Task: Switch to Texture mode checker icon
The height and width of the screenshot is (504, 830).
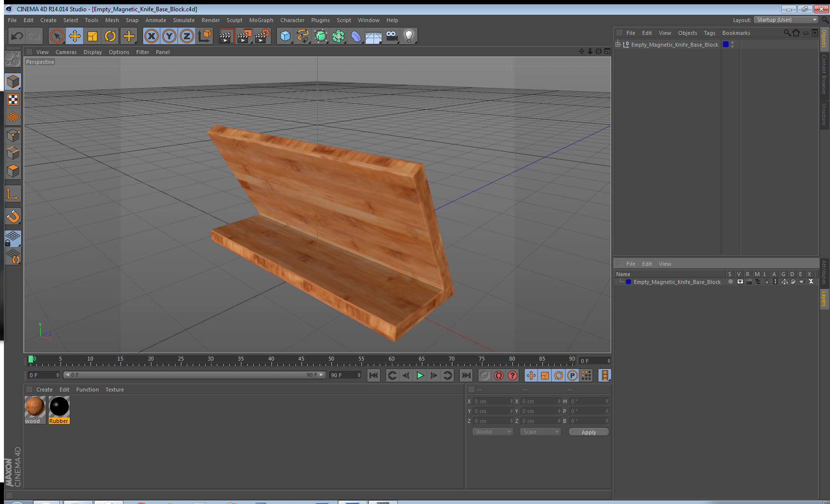Action: point(13,100)
